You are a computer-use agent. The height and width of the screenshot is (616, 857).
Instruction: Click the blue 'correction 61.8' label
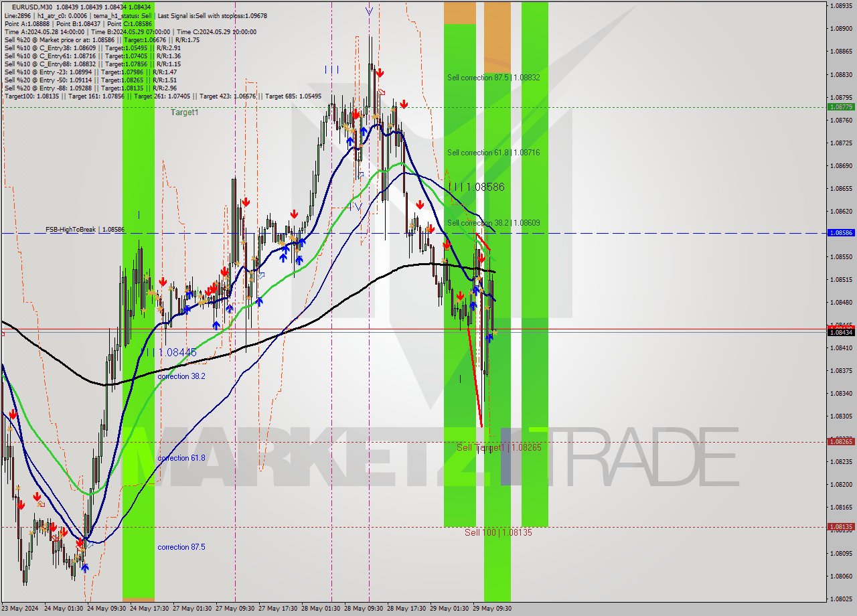tap(181, 459)
